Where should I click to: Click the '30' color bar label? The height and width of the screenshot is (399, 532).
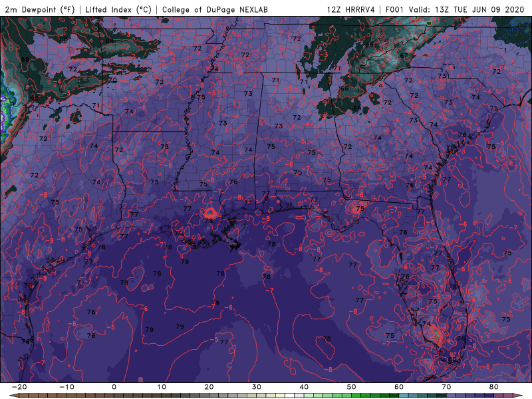257,387
